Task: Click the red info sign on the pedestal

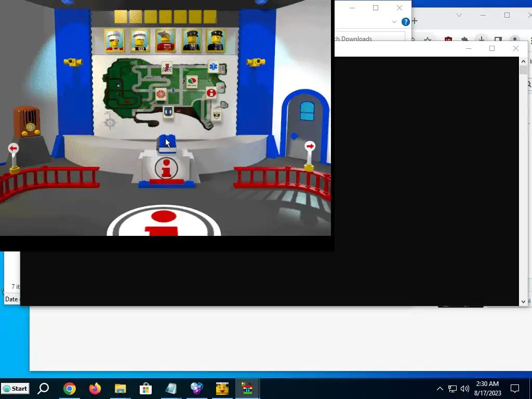Action: 166,168
